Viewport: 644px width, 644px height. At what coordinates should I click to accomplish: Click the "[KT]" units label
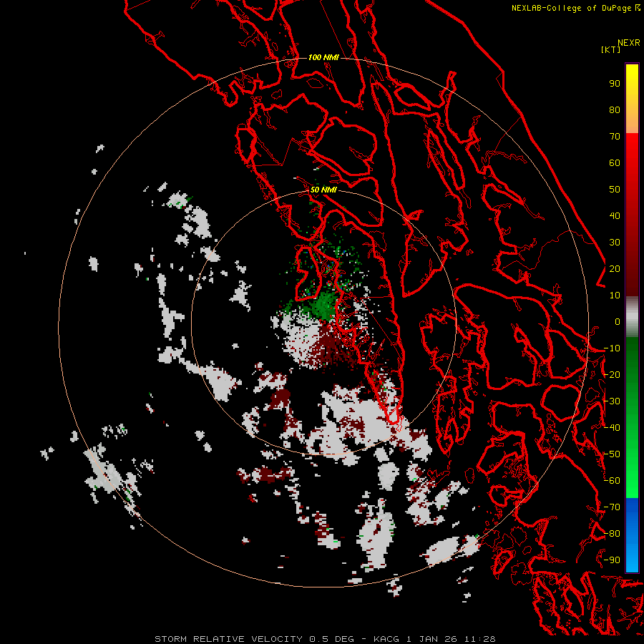click(x=611, y=49)
